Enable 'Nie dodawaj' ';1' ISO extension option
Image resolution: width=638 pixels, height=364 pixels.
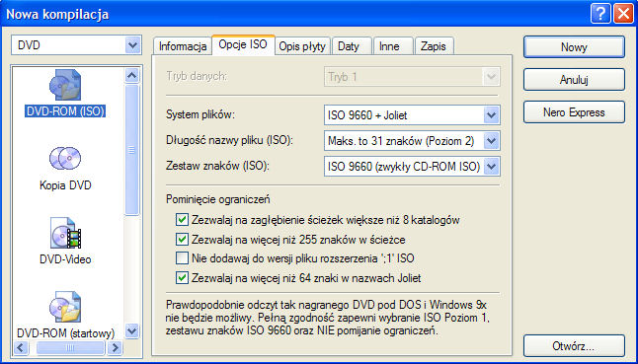182,258
